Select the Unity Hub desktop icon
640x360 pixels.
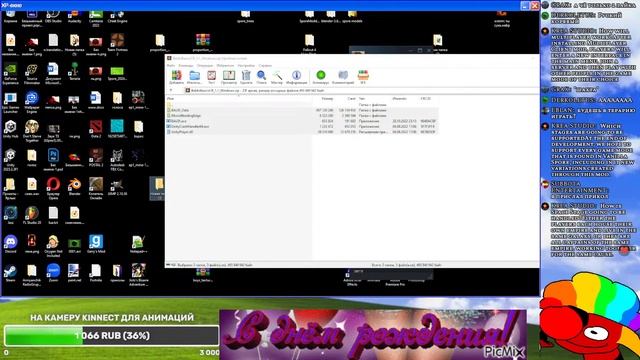[x=10, y=129]
